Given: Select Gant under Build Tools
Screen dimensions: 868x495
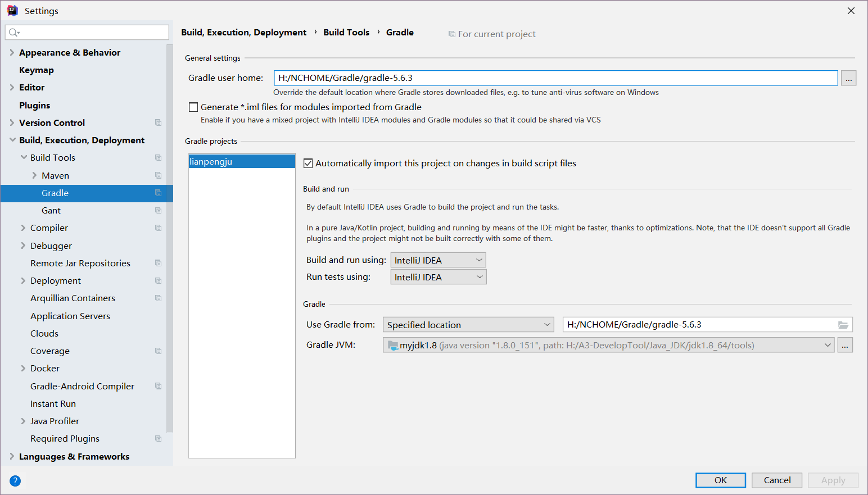Looking at the screenshot, I should click(51, 210).
